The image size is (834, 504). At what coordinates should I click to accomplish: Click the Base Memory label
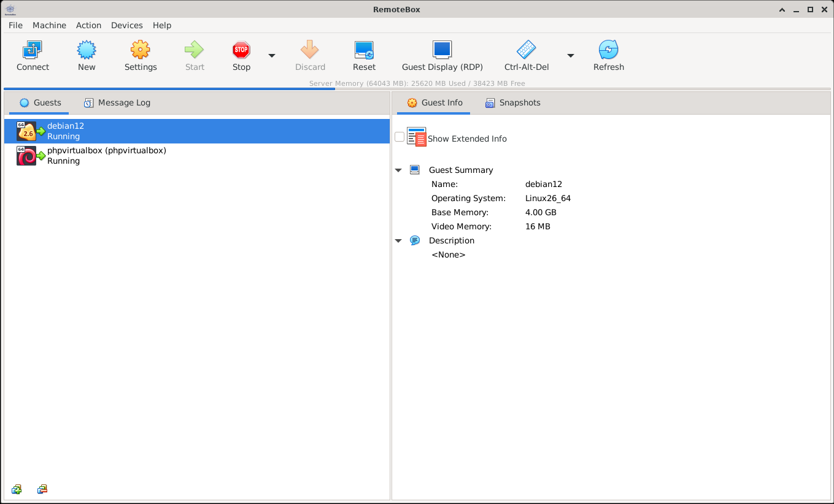pos(460,212)
